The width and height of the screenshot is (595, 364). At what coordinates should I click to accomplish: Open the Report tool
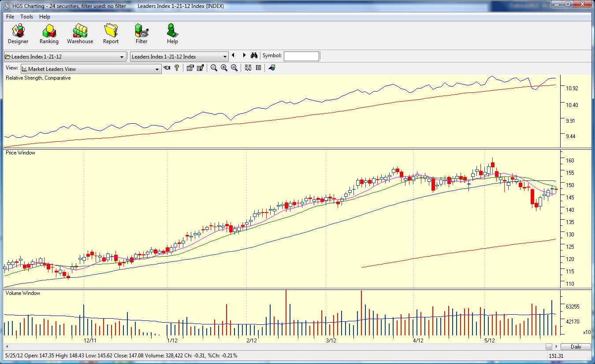[111, 34]
